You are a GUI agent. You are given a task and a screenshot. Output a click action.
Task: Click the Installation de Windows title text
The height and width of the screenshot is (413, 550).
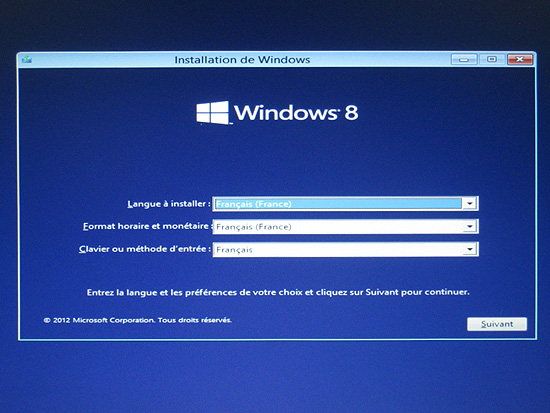[242, 60]
